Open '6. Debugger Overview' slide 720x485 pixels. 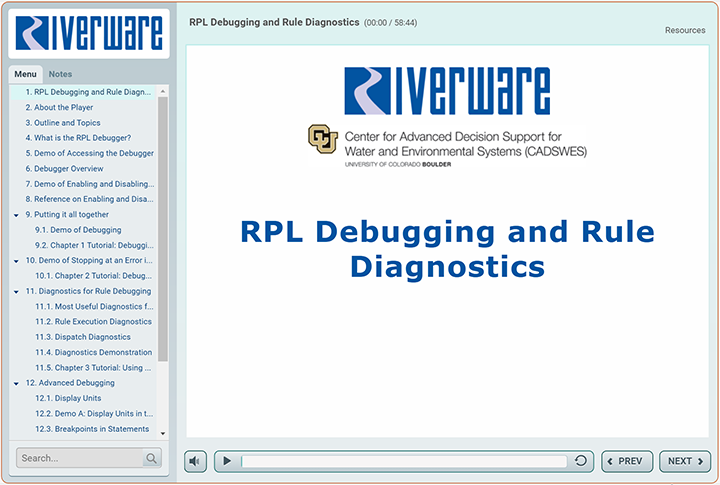[64, 169]
